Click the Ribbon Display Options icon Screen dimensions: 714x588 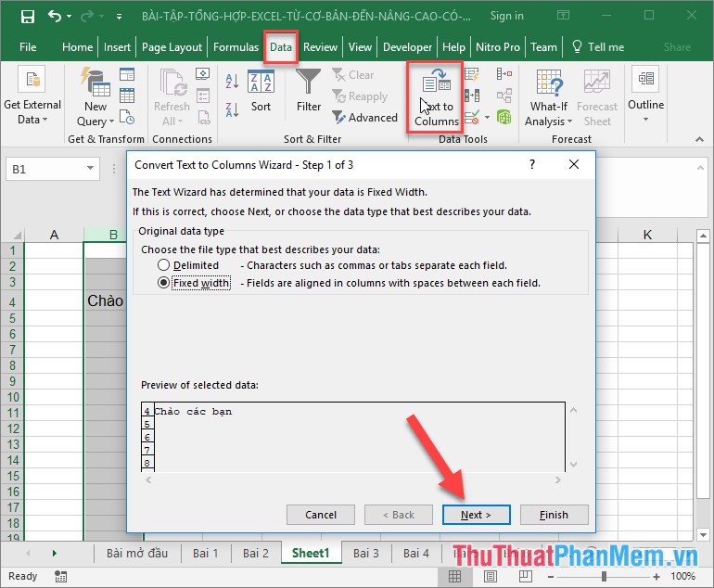pos(563,16)
